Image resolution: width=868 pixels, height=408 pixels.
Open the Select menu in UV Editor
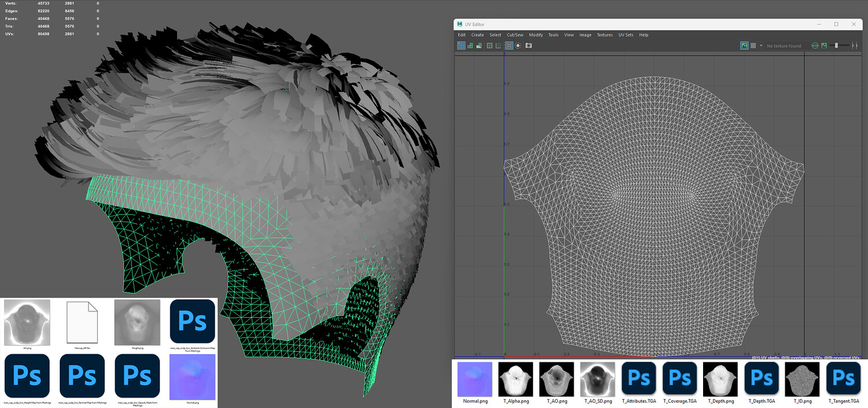(495, 35)
